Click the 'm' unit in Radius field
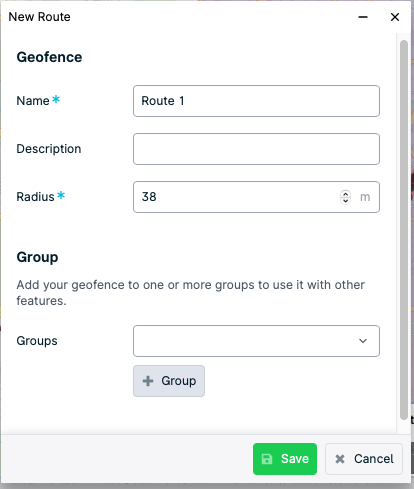 click(x=365, y=197)
